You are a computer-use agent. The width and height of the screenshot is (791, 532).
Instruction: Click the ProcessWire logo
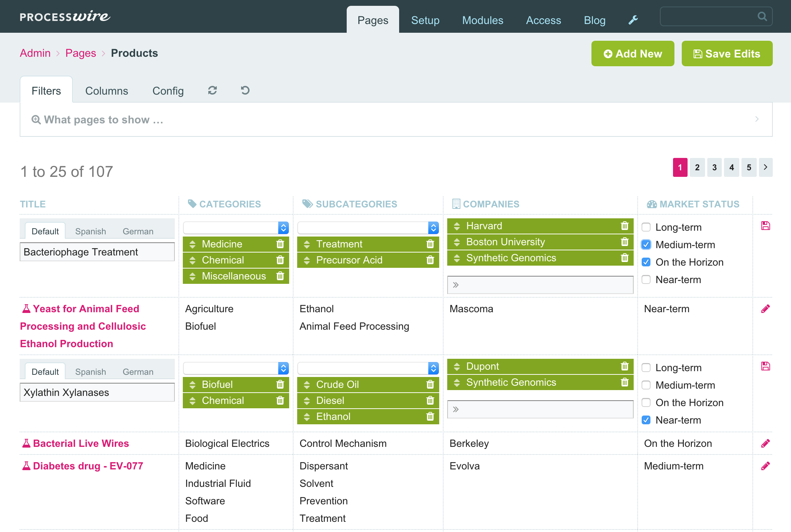tap(65, 16)
